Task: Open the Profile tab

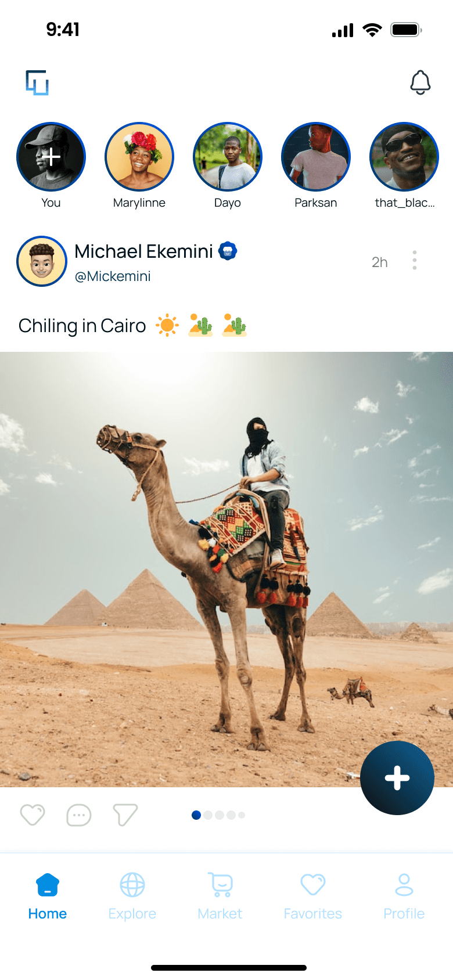Action: tap(404, 896)
